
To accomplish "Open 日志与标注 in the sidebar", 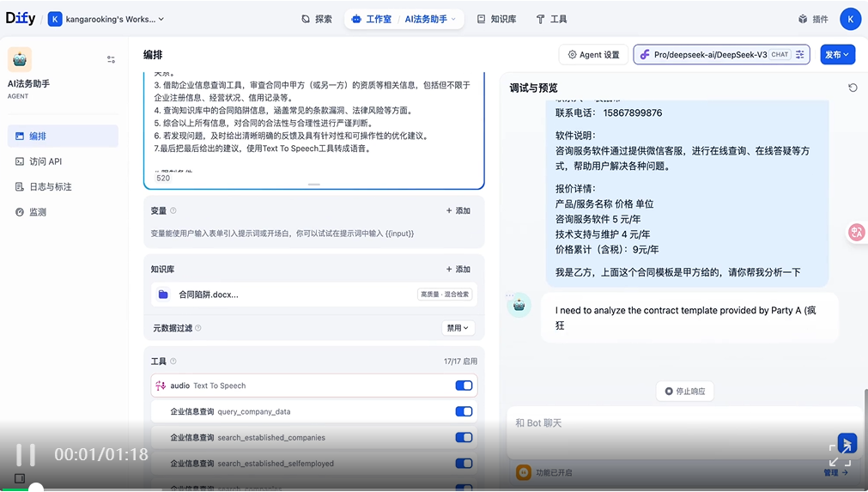I will coord(63,187).
